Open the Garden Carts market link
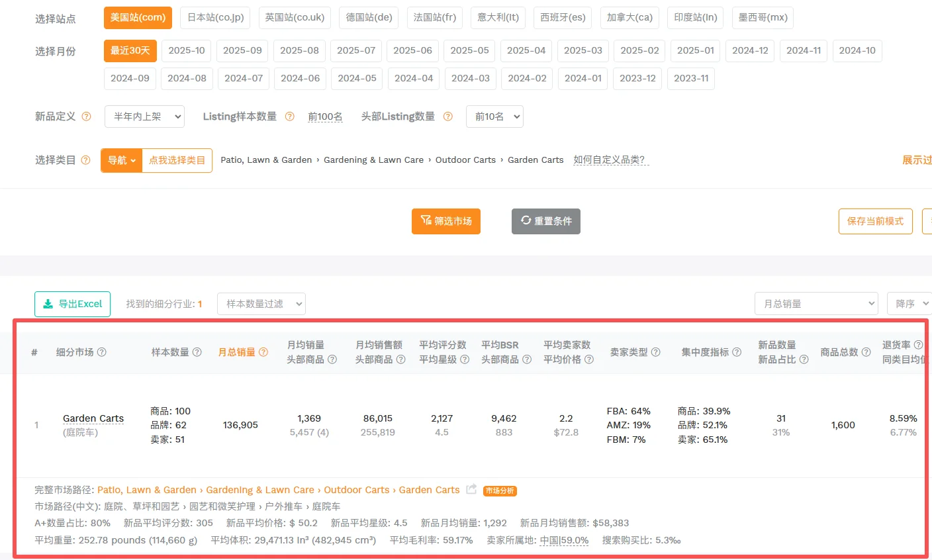932x560 pixels. (93, 418)
